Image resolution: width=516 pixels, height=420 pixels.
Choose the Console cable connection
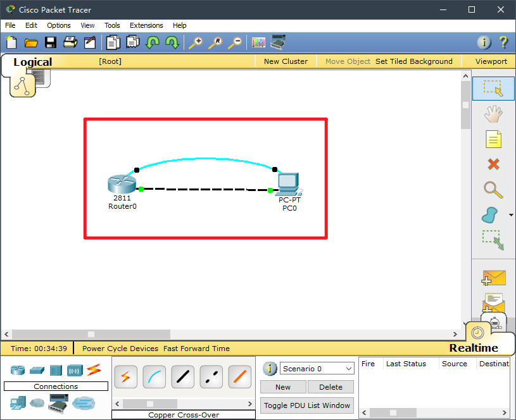tap(154, 377)
